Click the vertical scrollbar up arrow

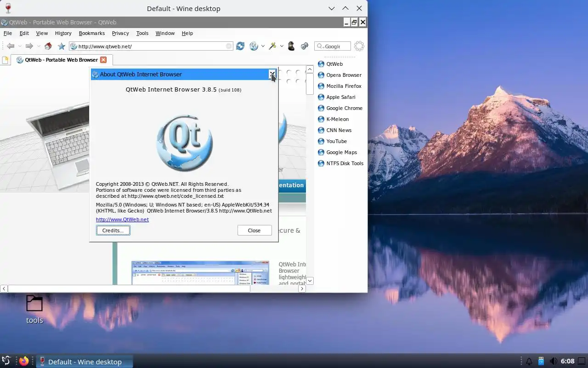pyautogui.click(x=310, y=69)
